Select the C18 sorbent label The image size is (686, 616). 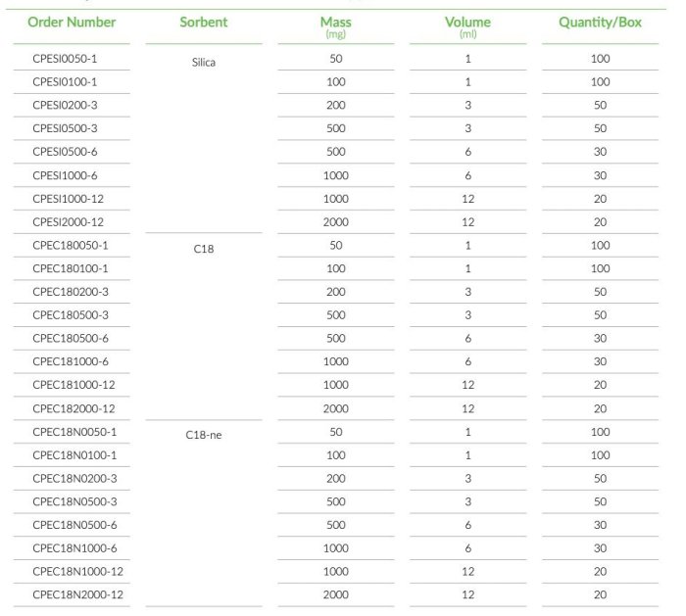pos(204,249)
